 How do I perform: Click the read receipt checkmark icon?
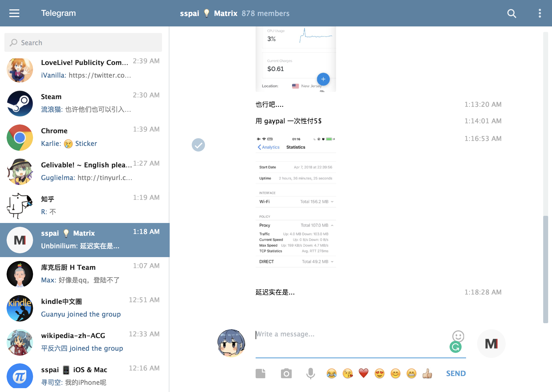click(x=198, y=145)
